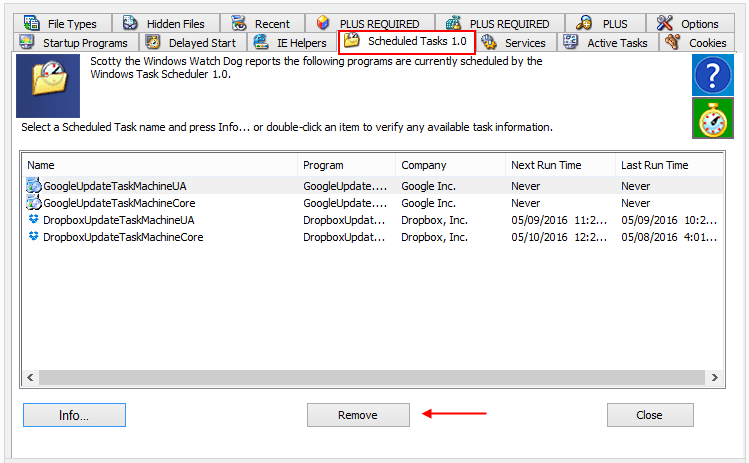This screenshot has width=749, height=463.
Task: Click the 05/10/2016 next run time cell
Action: pyautogui.click(x=559, y=237)
